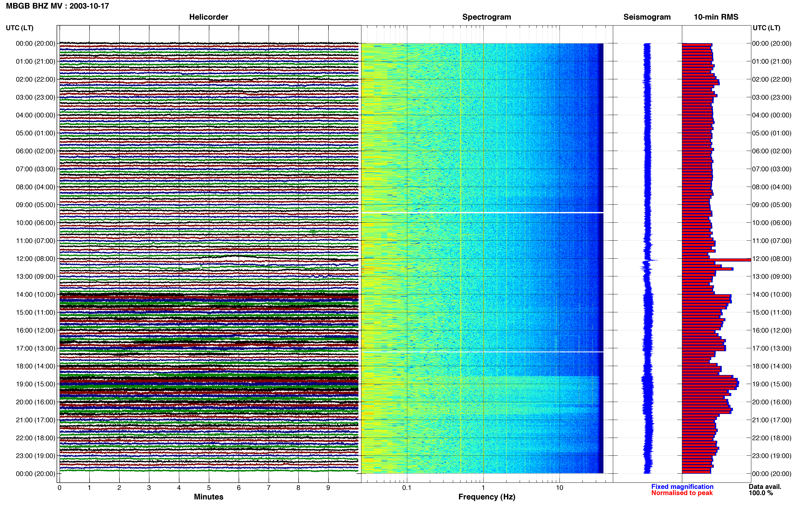Viewport: 812px width, 508px height.
Task: Click '11:00 (07:00)' on the RMS time axis
Action: [772, 241]
